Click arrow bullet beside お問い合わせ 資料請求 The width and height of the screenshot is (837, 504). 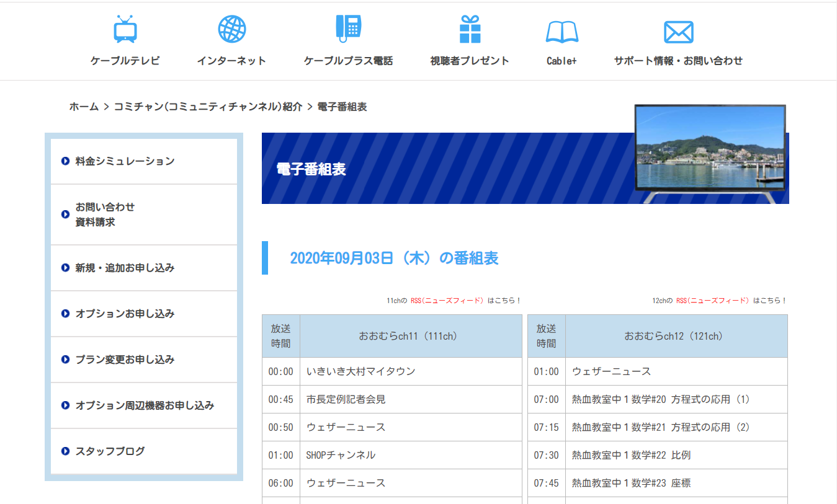click(x=65, y=214)
